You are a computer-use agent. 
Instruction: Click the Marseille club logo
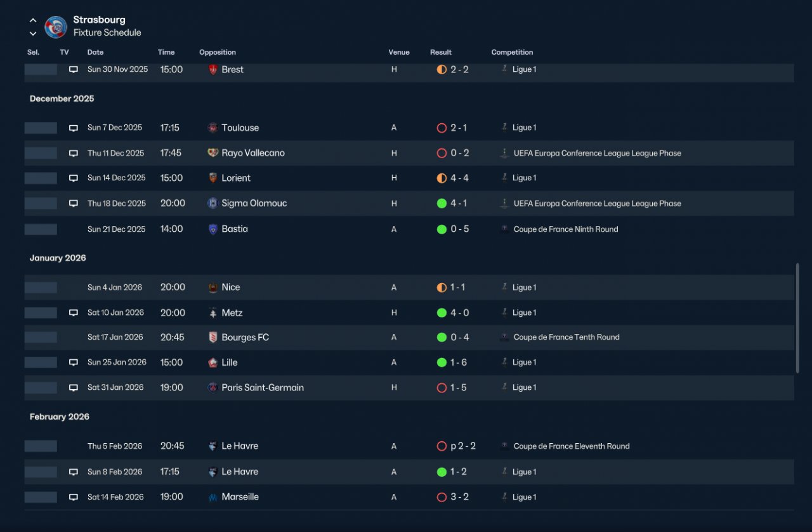pyautogui.click(x=213, y=497)
